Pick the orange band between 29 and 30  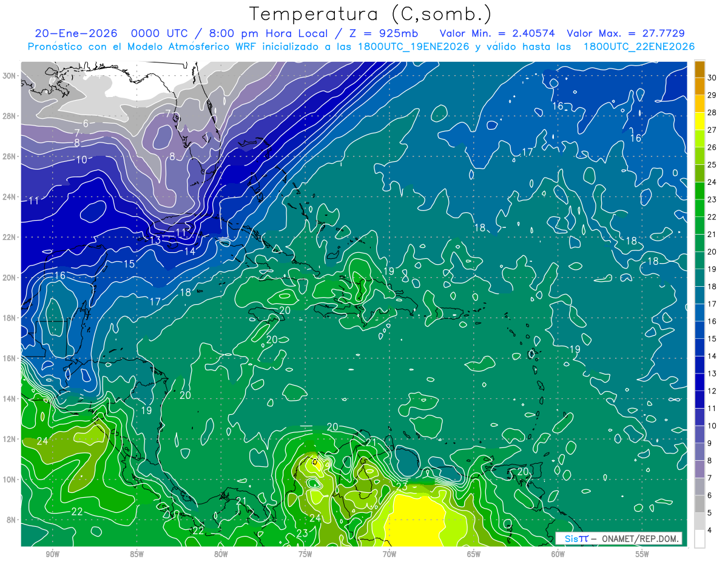pyautogui.click(x=699, y=87)
